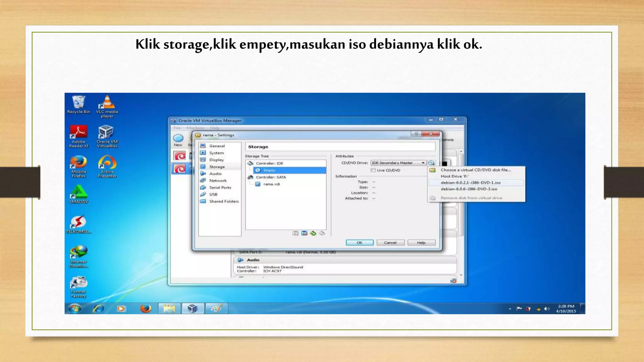
Task: Select System in the settings list
Action: click(219, 153)
